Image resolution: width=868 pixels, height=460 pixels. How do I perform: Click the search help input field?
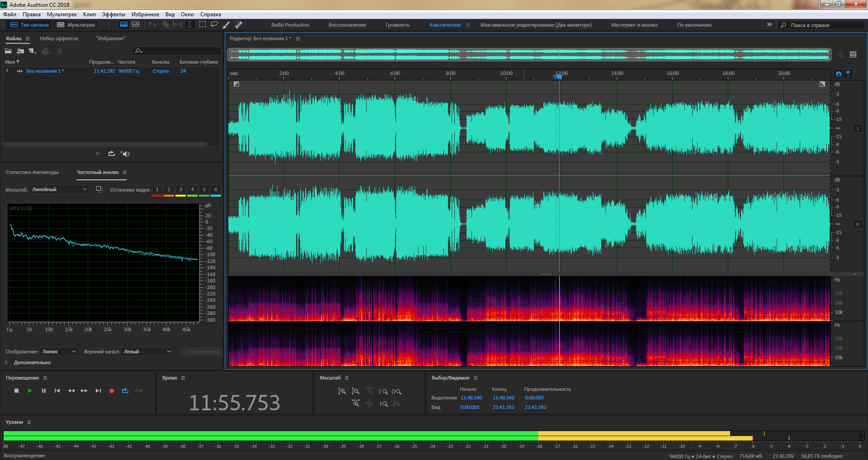(x=825, y=25)
